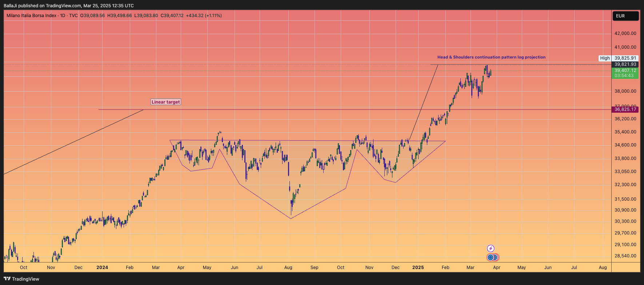Click the 2024 year label on time axis
This screenshot has width=644, height=285.
coord(102,268)
